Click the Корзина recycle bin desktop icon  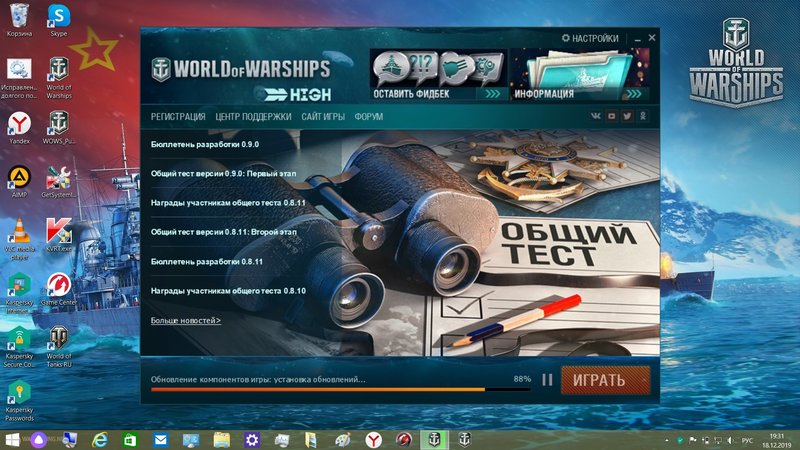tap(19, 20)
